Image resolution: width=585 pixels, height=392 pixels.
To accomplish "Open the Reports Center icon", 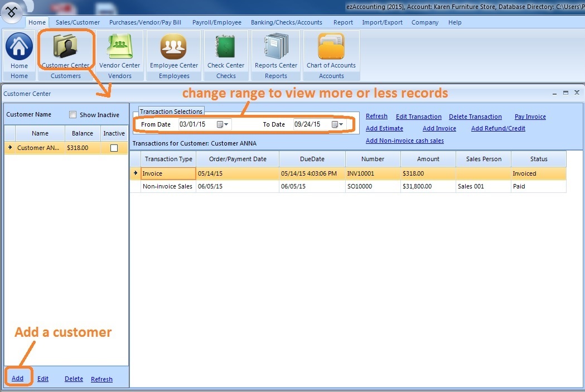I will (x=276, y=47).
